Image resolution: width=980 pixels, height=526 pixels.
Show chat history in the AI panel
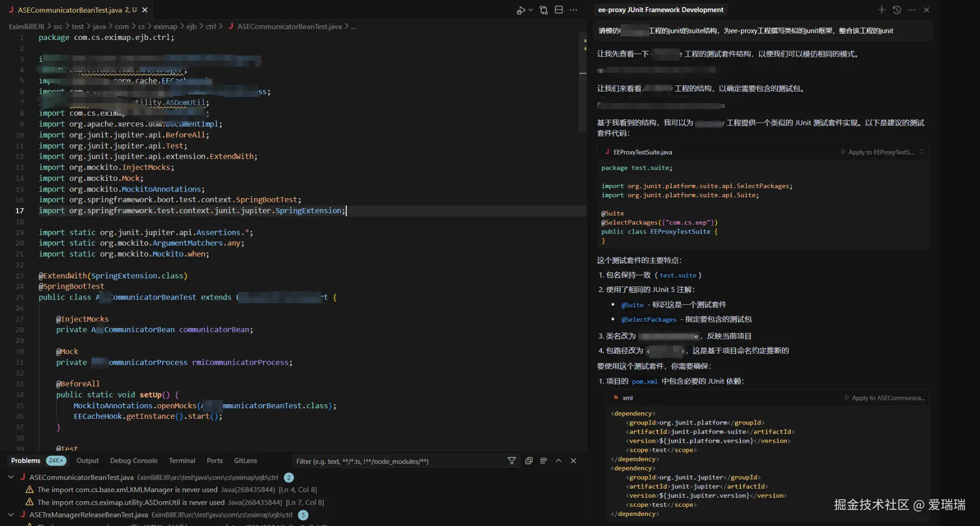[x=897, y=10]
